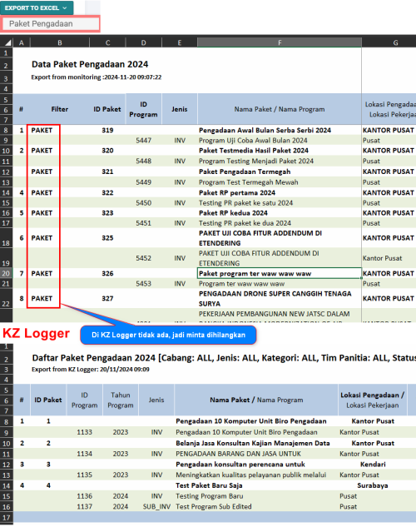Click 'Paket RP pertama 2024' cell
The width and height of the screenshot is (416, 532).
point(237,192)
